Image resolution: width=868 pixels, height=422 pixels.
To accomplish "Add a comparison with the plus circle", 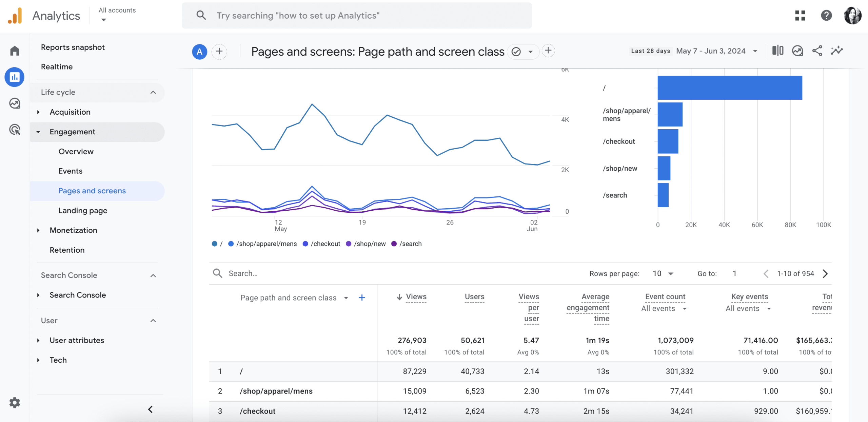I will 219,52.
